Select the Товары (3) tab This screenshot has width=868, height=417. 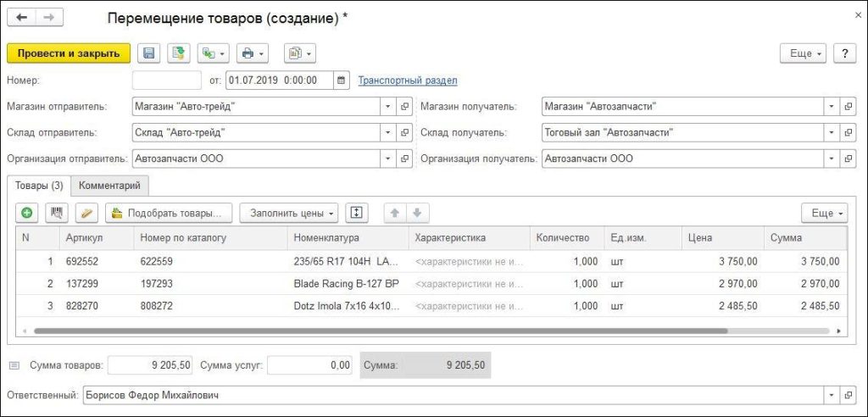(x=37, y=185)
